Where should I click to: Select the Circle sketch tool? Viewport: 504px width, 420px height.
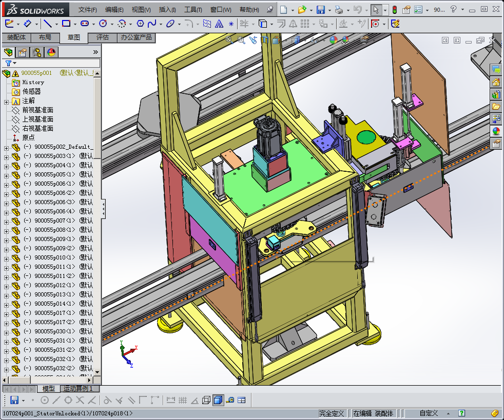tap(103, 24)
